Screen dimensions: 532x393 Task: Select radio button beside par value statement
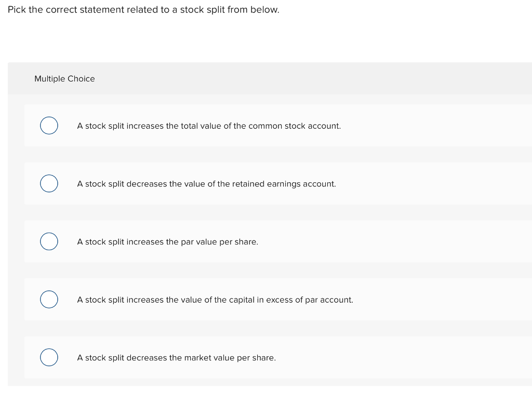pos(49,241)
